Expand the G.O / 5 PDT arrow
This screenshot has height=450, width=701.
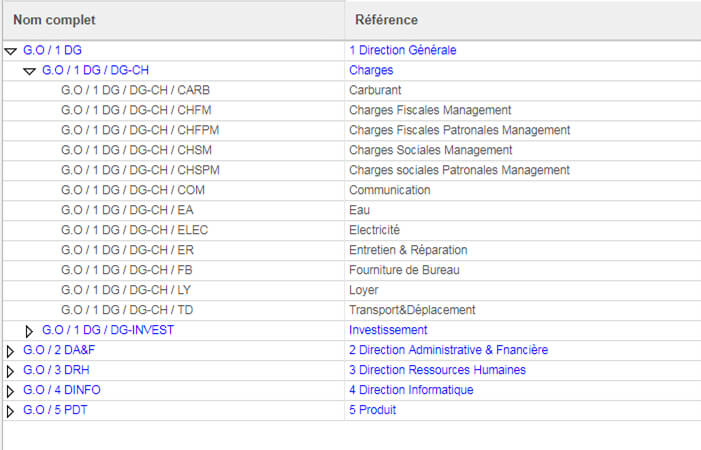11,411
